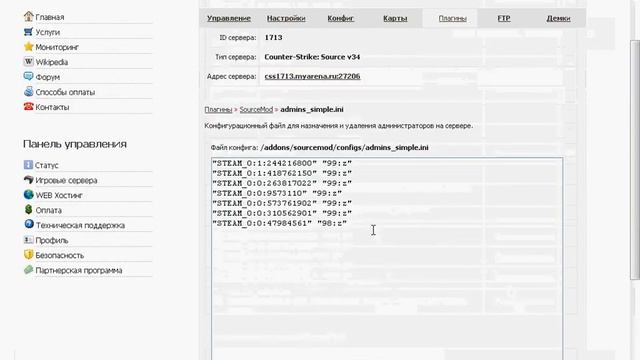
Task: Click the gun icon beside Игровые сервера
Action: tap(28, 180)
